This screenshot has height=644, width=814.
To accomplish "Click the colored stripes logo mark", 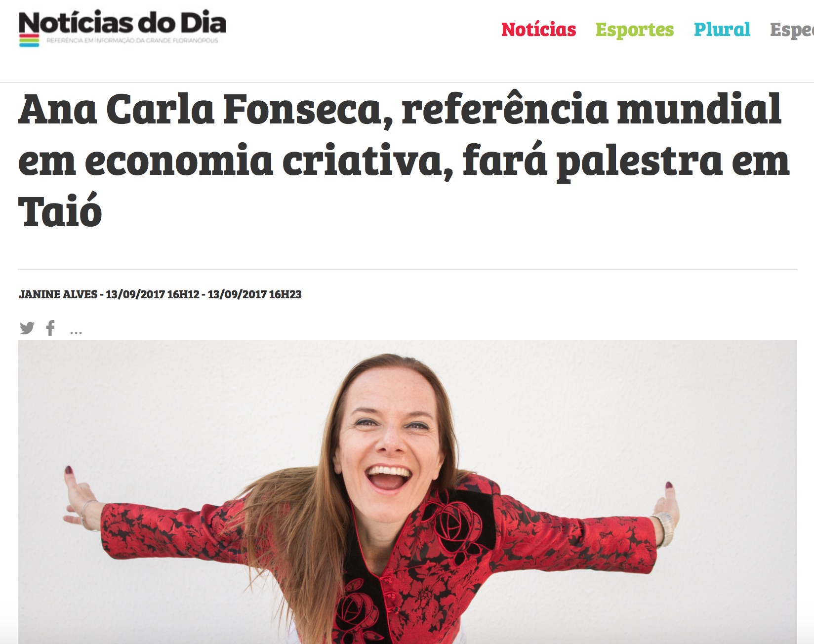I will tap(29, 40).
